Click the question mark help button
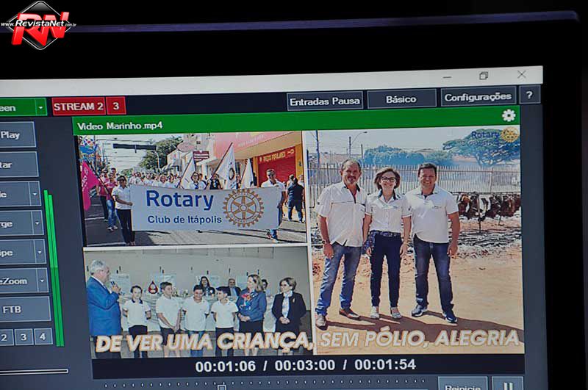Screen dimensions: 588x390 [529, 95]
